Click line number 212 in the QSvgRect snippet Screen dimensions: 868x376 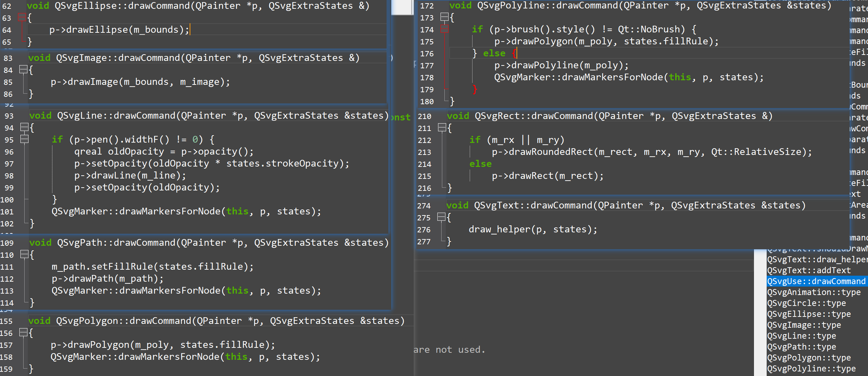(x=424, y=140)
